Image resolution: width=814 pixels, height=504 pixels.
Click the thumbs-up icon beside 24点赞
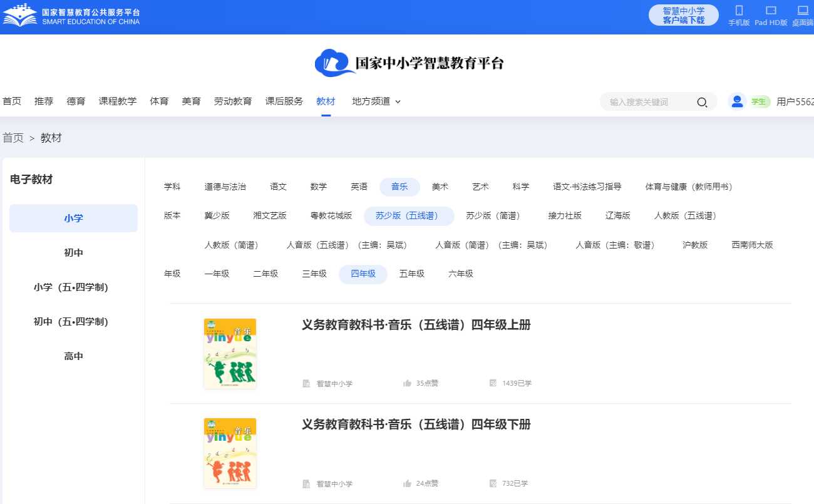tap(408, 483)
